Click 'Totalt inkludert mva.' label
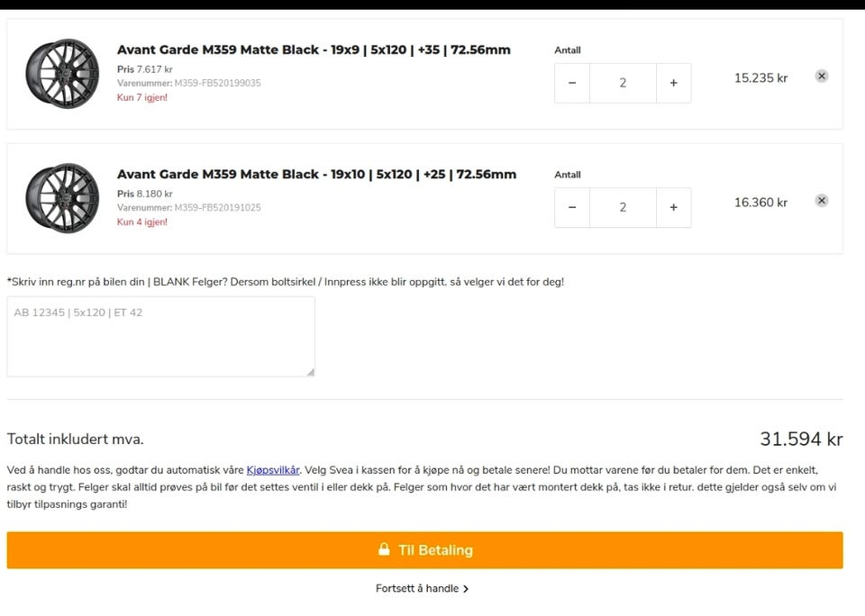This screenshot has height=616, width=865. pyautogui.click(x=75, y=439)
